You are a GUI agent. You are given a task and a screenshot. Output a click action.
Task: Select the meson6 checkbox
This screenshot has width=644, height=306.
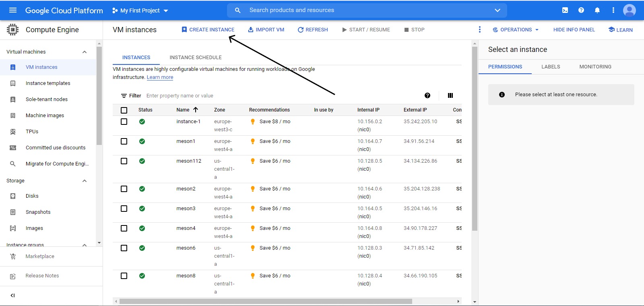point(124,248)
